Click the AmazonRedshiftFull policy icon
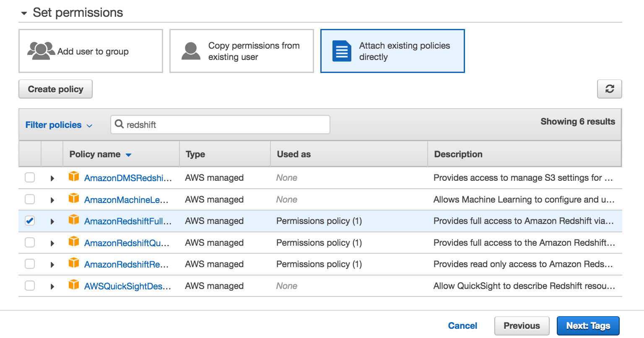 click(74, 221)
